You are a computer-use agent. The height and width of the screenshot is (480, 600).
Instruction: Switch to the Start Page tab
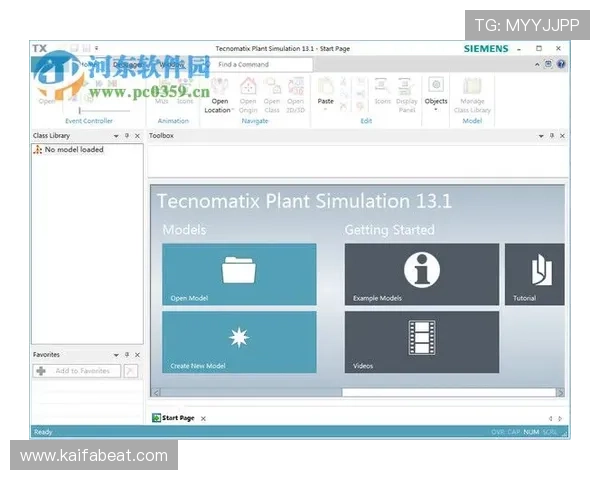pyautogui.click(x=177, y=418)
